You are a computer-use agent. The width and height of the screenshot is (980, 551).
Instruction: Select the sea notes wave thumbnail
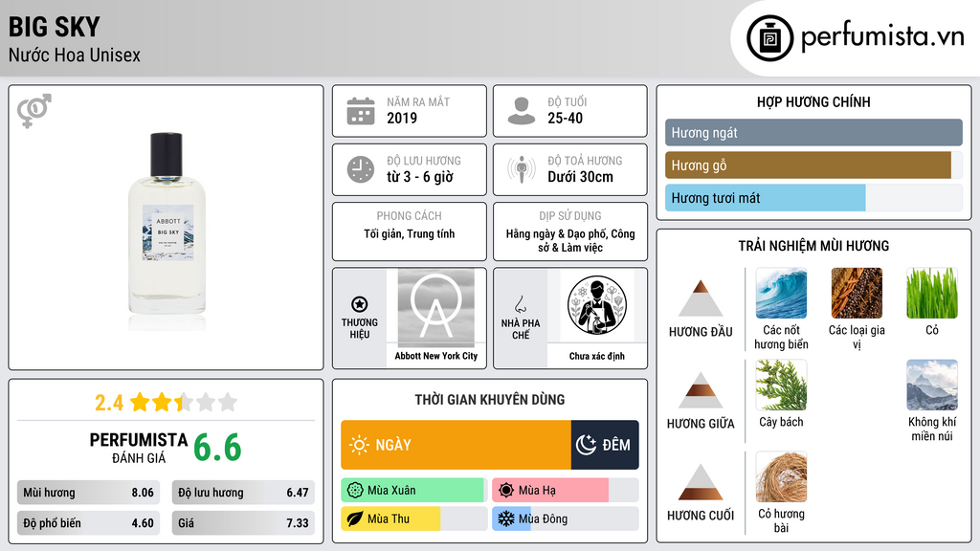781,293
